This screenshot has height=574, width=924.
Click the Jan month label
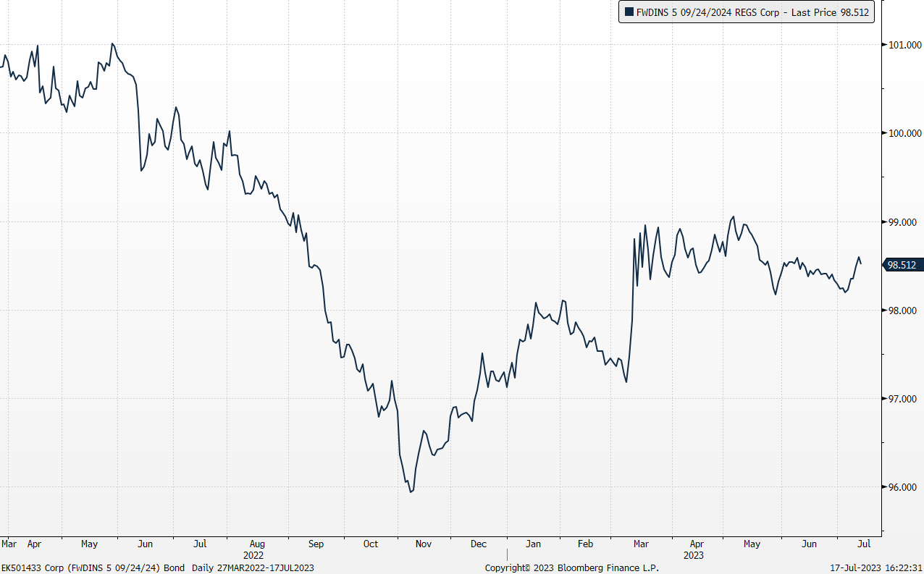pos(534,544)
